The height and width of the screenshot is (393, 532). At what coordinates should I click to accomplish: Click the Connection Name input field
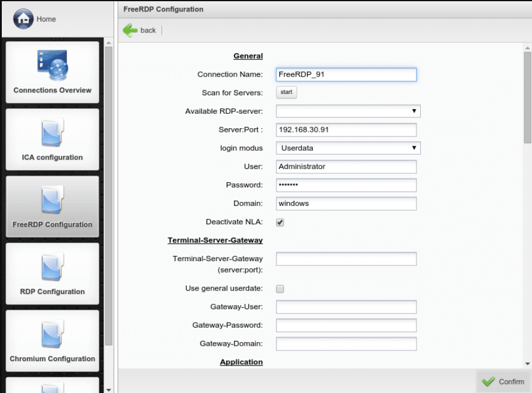pyautogui.click(x=346, y=74)
